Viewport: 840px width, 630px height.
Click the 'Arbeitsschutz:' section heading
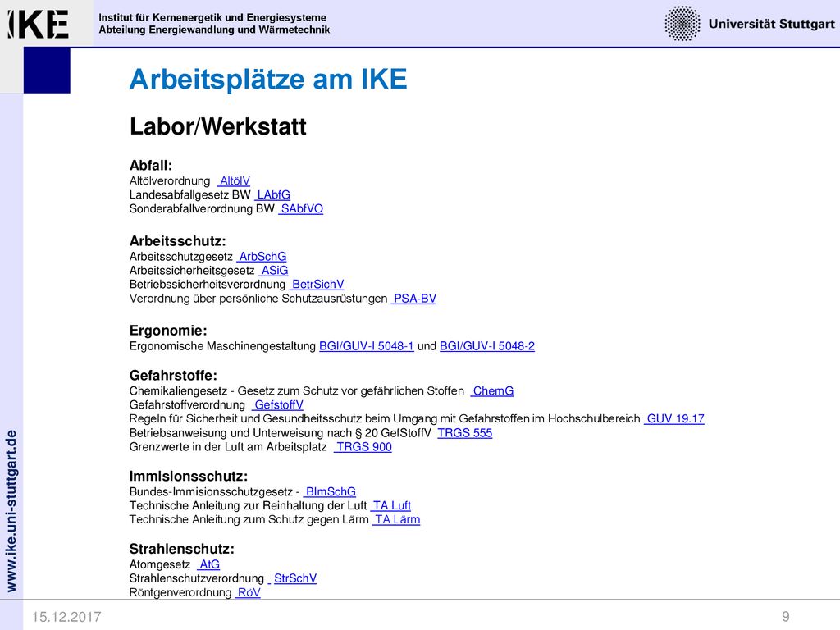(177, 241)
